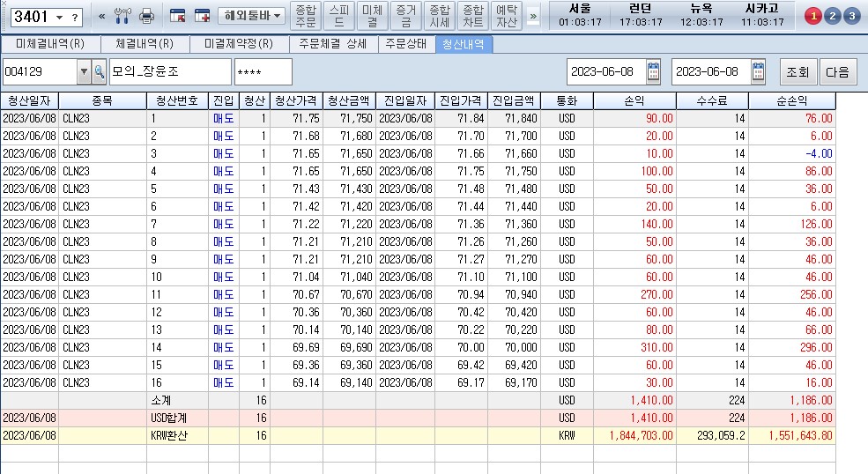
Task: Collapse toolbar with left double-arrow icon
Action: [x=101, y=16]
